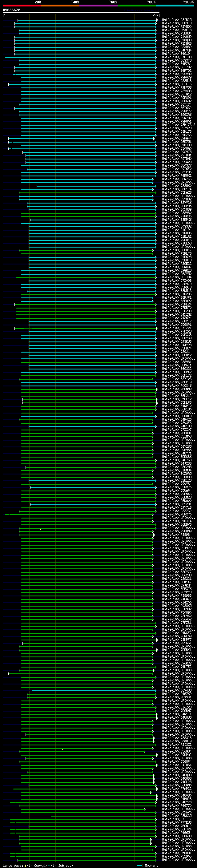This screenshot has width=197, height=868.
Task: Select the UniRef100_P38979 hit
Action: tap(177, 284)
